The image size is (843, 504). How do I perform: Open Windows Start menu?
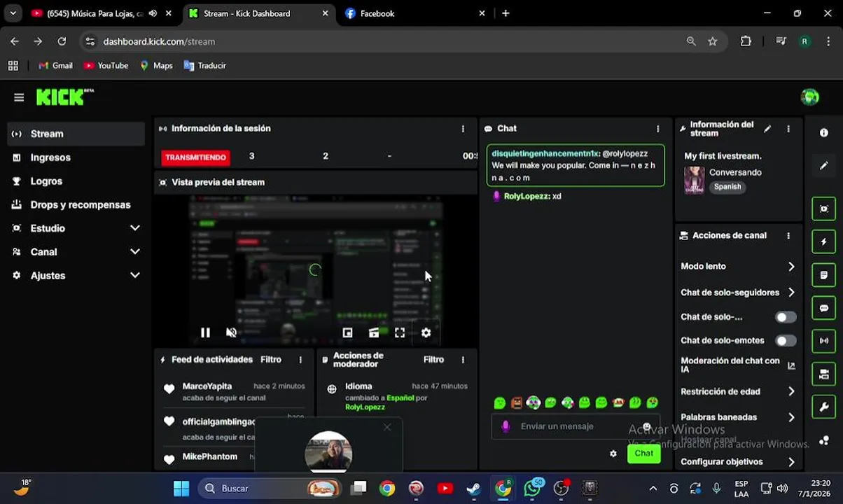pyautogui.click(x=181, y=488)
